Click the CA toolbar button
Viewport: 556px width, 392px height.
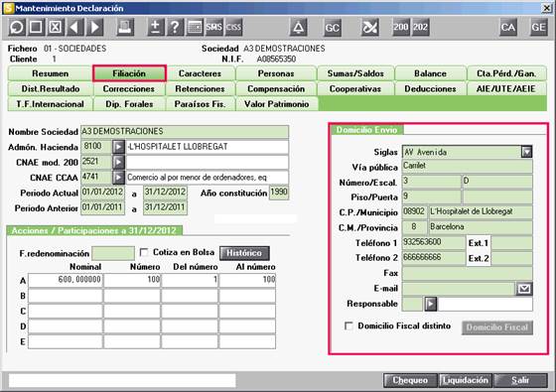(x=508, y=27)
